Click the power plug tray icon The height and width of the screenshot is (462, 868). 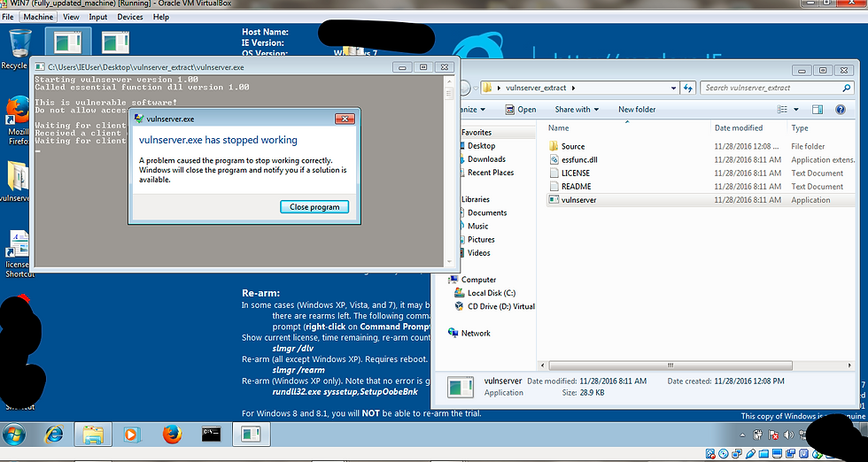[x=759, y=435]
